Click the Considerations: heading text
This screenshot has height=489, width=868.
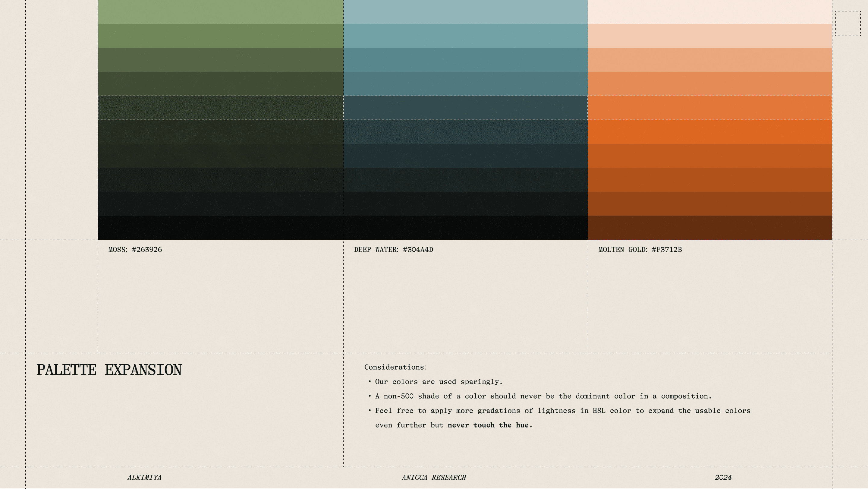coord(395,367)
